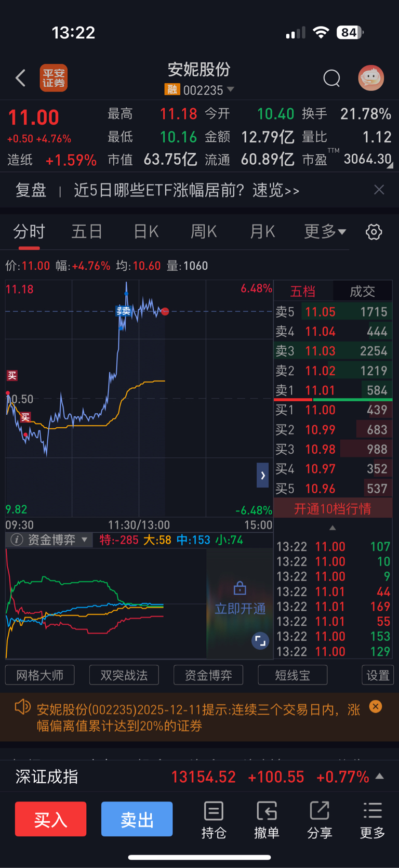Tap the big price 11.00
This screenshot has height=868, width=399.
pos(34,117)
